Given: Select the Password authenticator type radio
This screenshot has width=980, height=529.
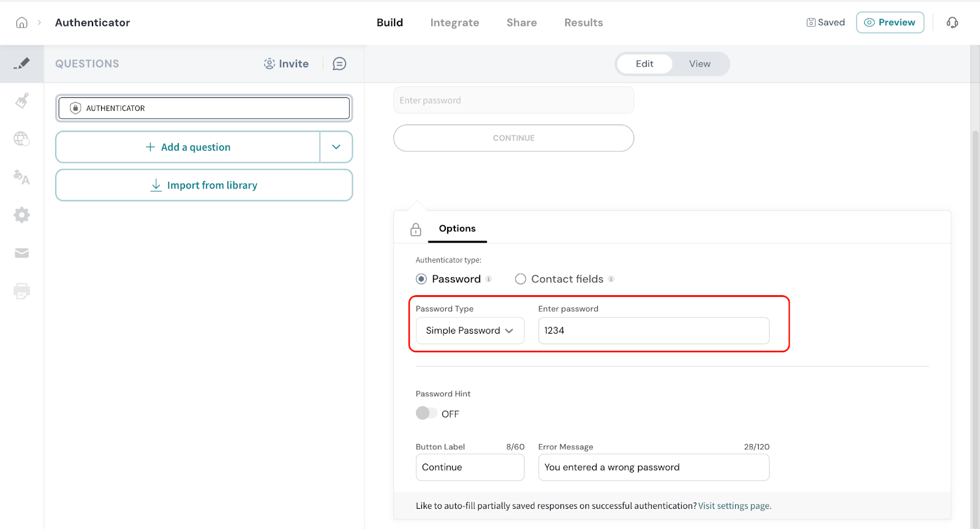Looking at the screenshot, I should (421, 279).
